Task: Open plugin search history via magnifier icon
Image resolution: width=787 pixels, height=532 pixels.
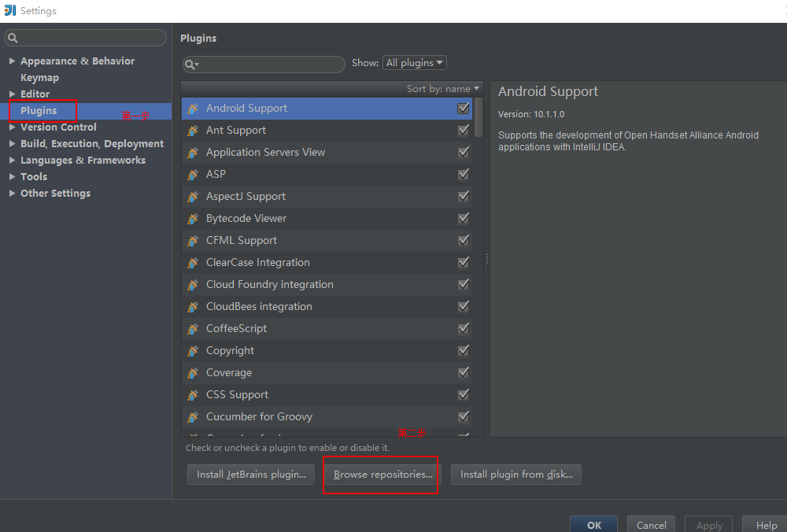Action: click(192, 65)
